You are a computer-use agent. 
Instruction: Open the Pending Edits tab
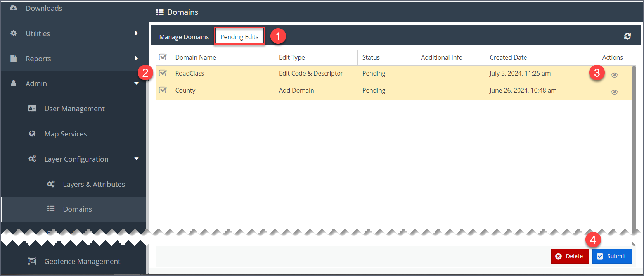click(x=239, y=37)
